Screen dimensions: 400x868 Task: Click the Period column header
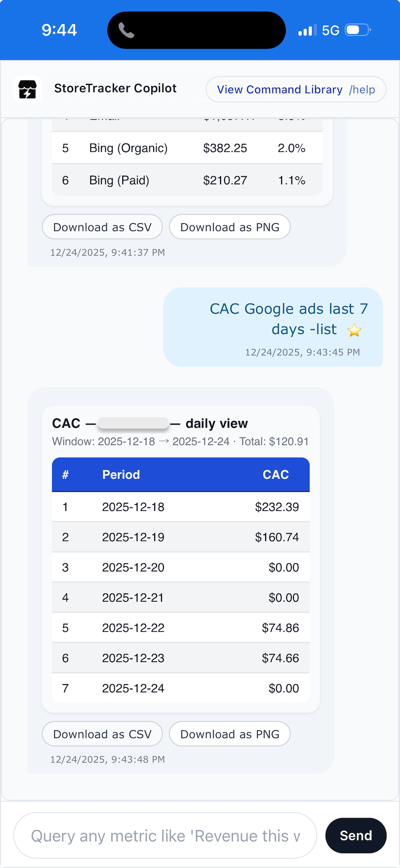click(x=121, y=475)
